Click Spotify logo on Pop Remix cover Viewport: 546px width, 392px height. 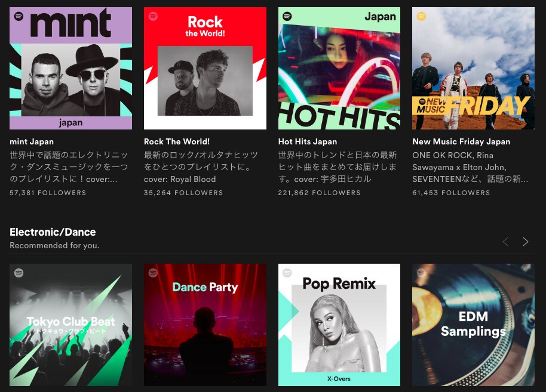[x=287, y=273]
